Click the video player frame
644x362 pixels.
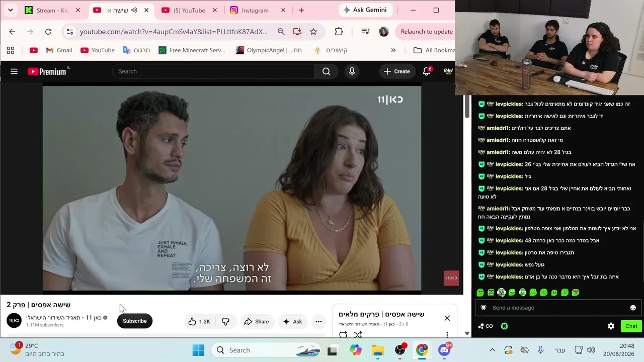tap(232, 188)
